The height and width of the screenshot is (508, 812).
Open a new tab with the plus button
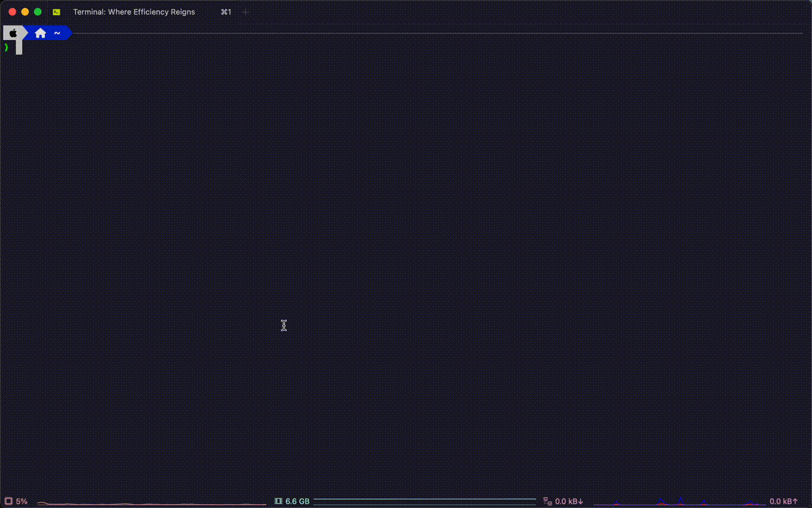tap(246, 12)
